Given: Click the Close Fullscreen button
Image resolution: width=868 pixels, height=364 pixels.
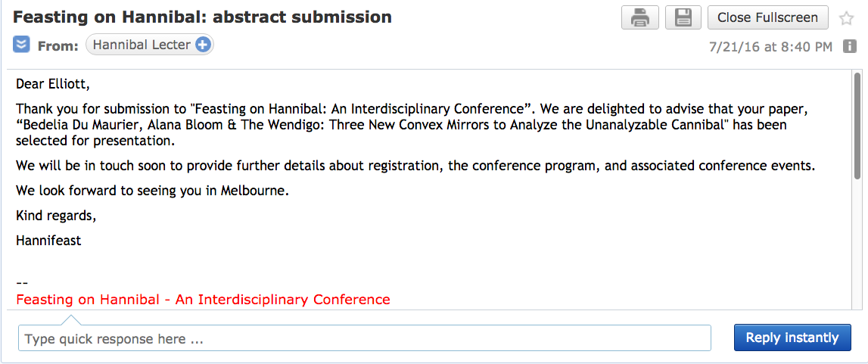Looking at the screenshot, I should pos(768,17).
